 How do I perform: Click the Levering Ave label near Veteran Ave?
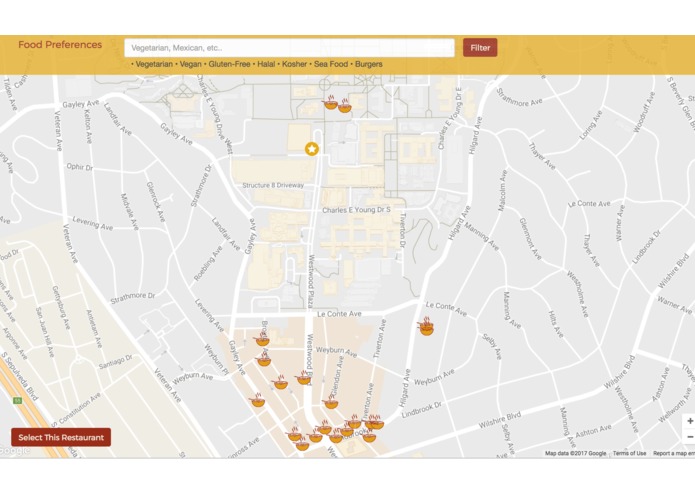pos(93,223)
